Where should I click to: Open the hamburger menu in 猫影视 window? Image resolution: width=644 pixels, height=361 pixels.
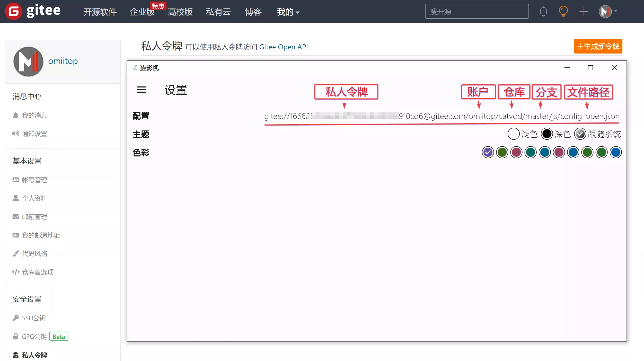click(142, 90)
